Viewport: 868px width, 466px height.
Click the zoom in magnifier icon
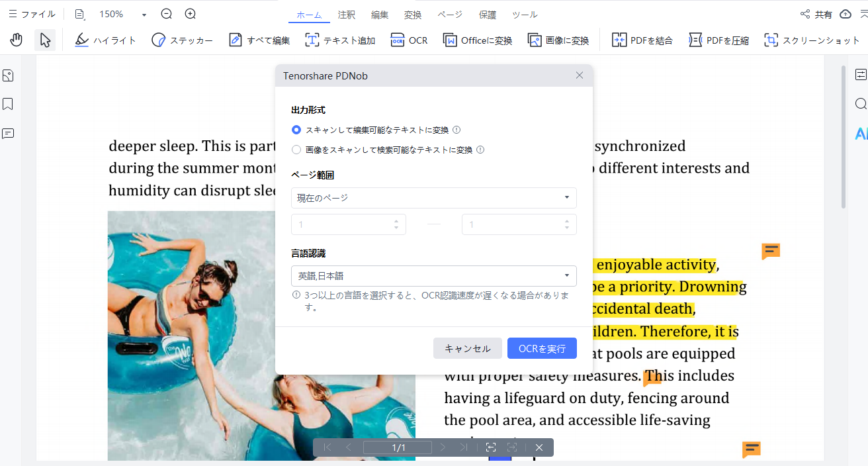tap(191, 14)
